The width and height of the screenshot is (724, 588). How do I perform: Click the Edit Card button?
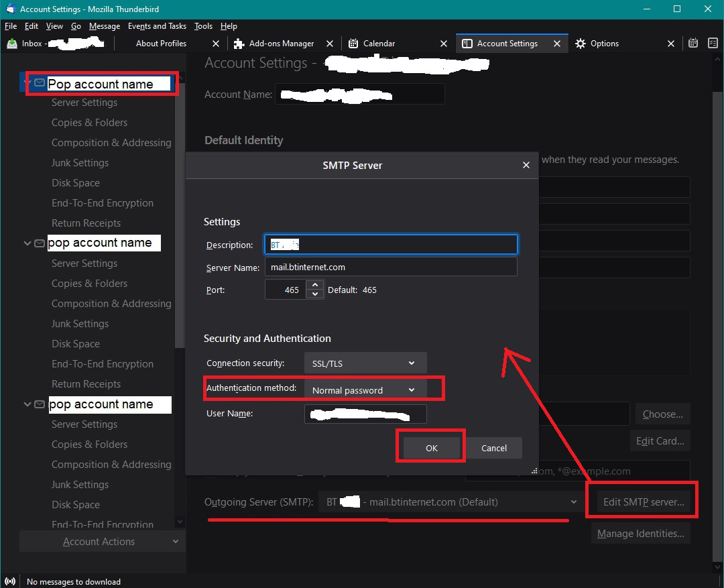(x=660, y=440)
